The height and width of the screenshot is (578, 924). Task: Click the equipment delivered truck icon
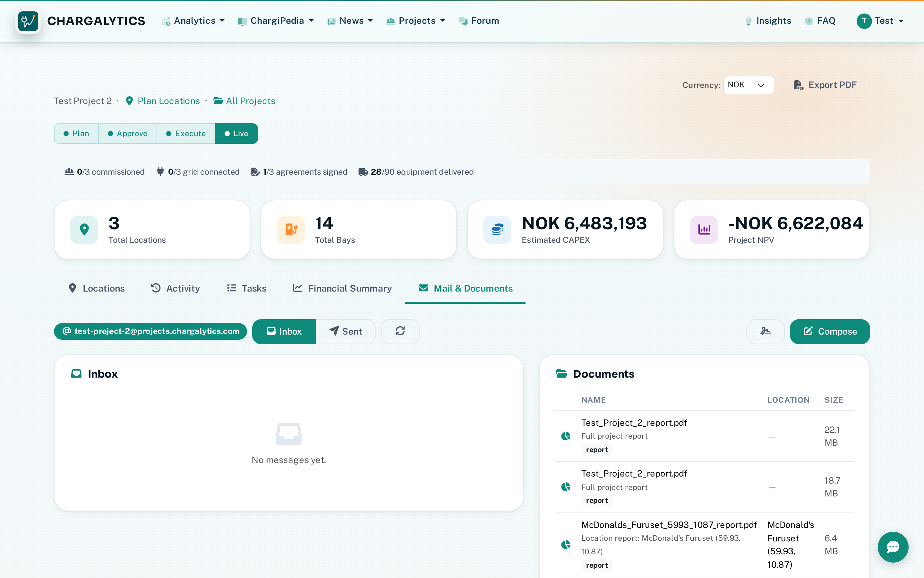tap(363, 172)
